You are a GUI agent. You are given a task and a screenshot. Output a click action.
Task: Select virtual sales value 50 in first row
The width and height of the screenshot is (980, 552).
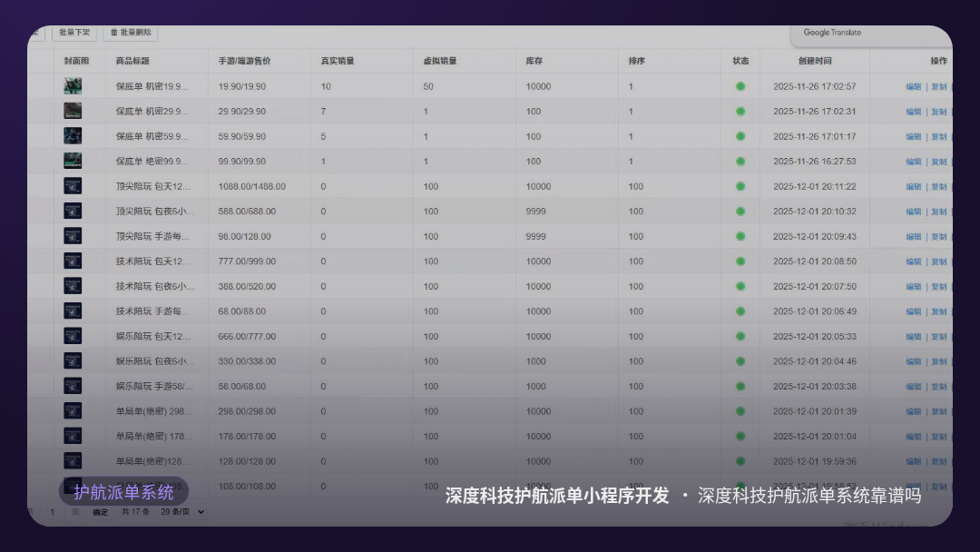pyautogui.click(x=428, y=86)
